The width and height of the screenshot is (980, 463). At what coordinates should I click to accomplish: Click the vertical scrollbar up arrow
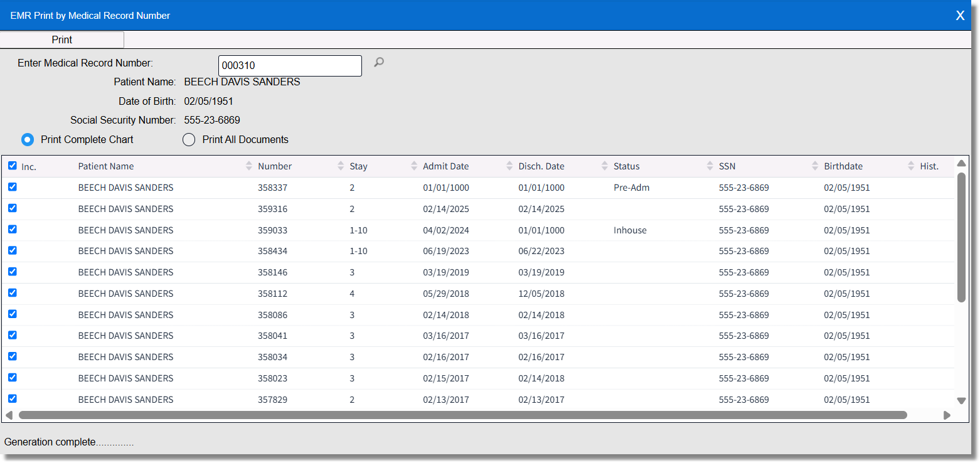click(961, 163)
